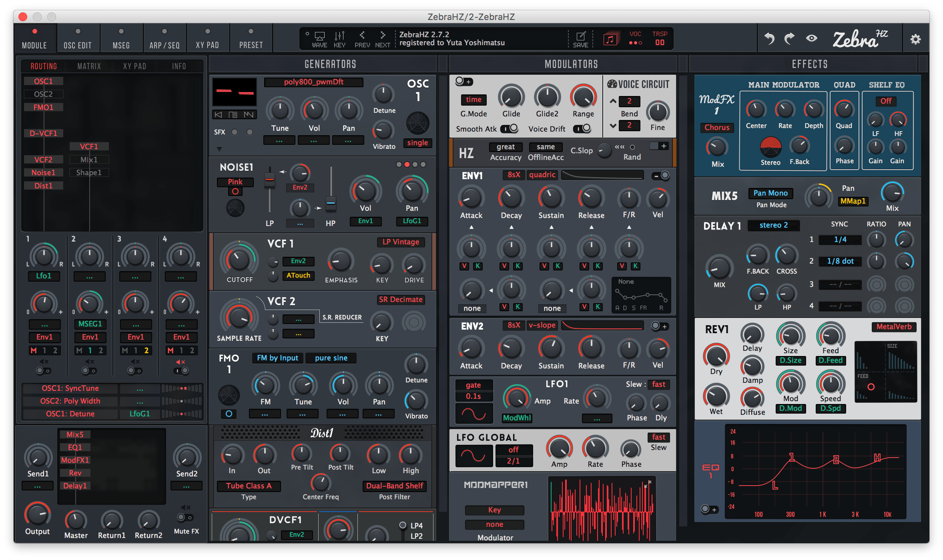Open settings with the gear icon
Screen dimensions: 943x560
[x=916, y=39]
